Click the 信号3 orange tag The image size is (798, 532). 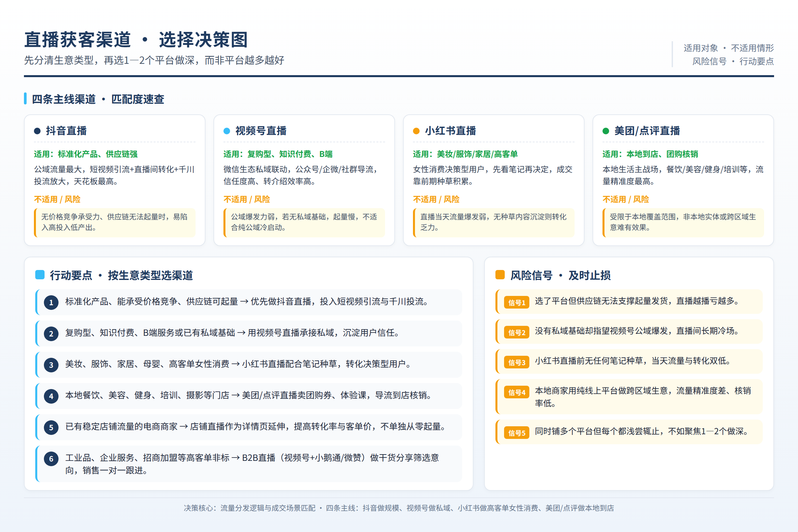(517, 362)
